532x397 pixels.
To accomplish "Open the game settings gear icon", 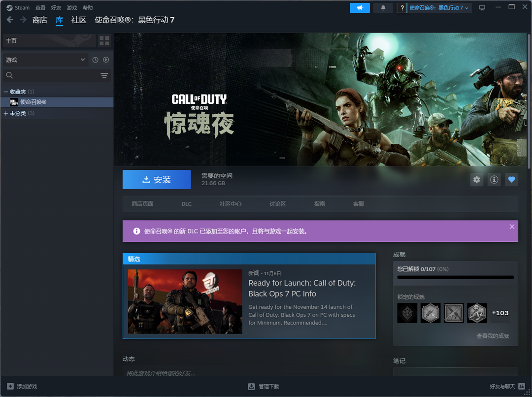I will [476, 180].
